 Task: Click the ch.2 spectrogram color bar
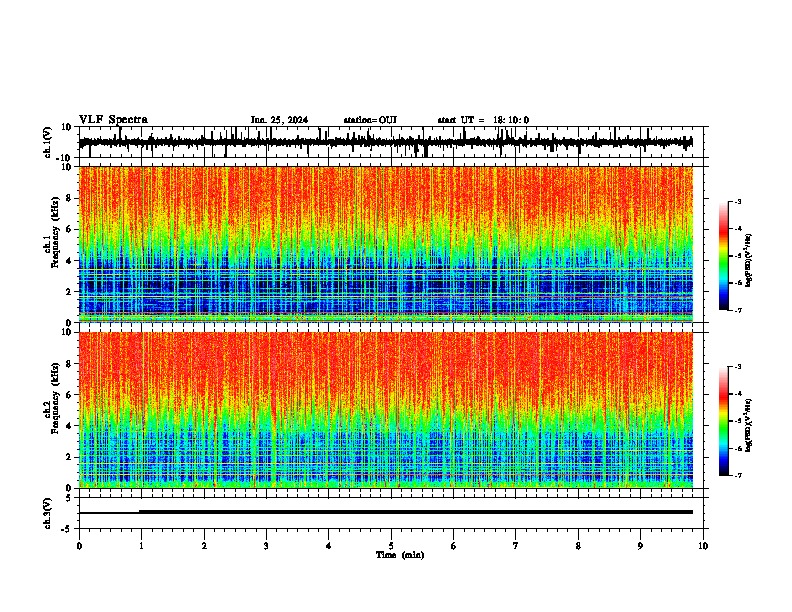pos(724,421)
